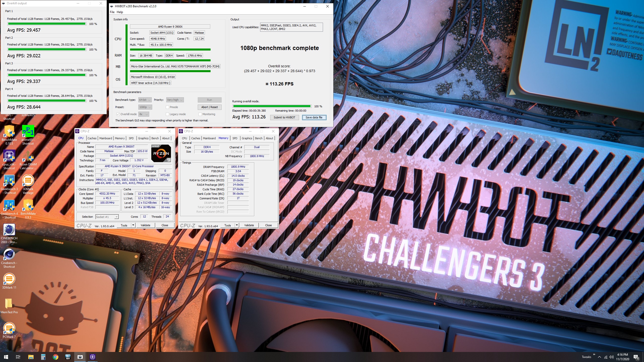This screenshot has width=644, height=362.
Task: Click the Abort / Reset button
Action: 210,107
